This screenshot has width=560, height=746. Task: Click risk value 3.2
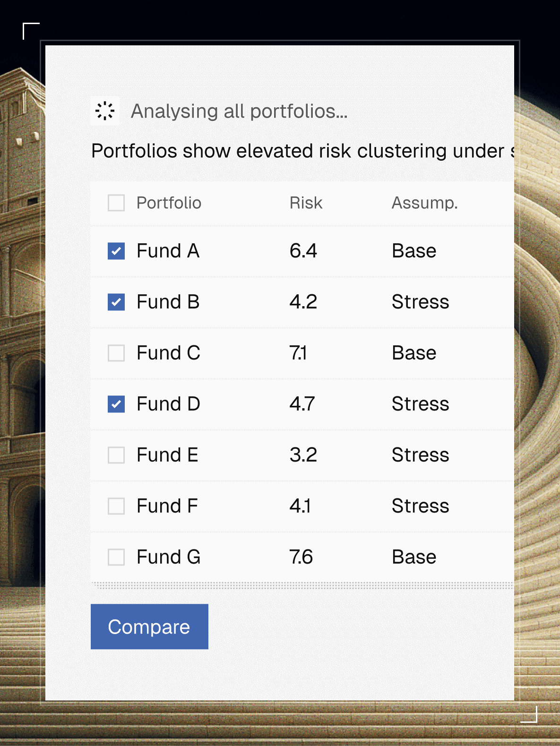(x=303, y=455)
